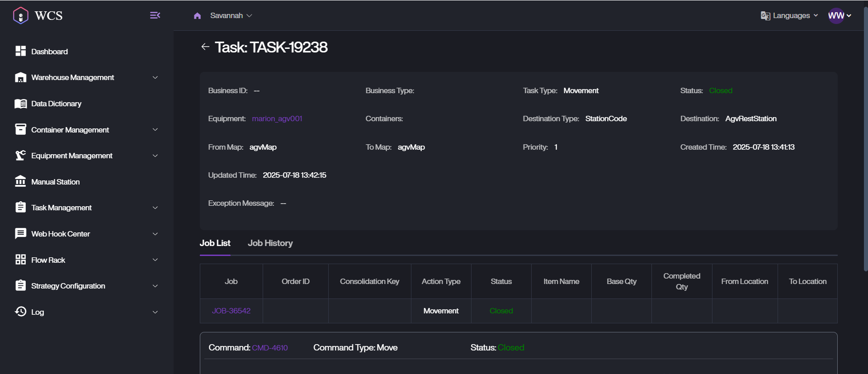The width and height of the screenshot is (868, 374).
Task: Open the Dashboard grid icon
Action: [x=20, y=51]
